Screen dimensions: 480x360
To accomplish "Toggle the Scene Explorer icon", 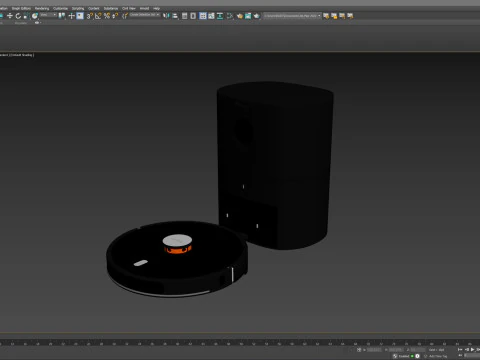I will (184, 16).
